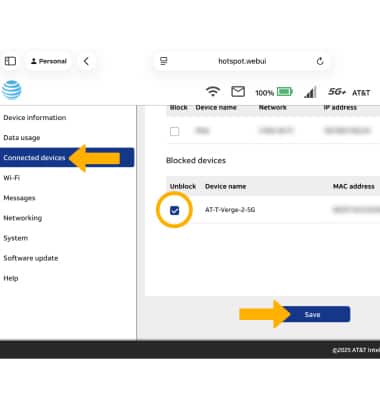380x400 pixels.
Task: Click the battery status icon
Action: click(285, 92)
